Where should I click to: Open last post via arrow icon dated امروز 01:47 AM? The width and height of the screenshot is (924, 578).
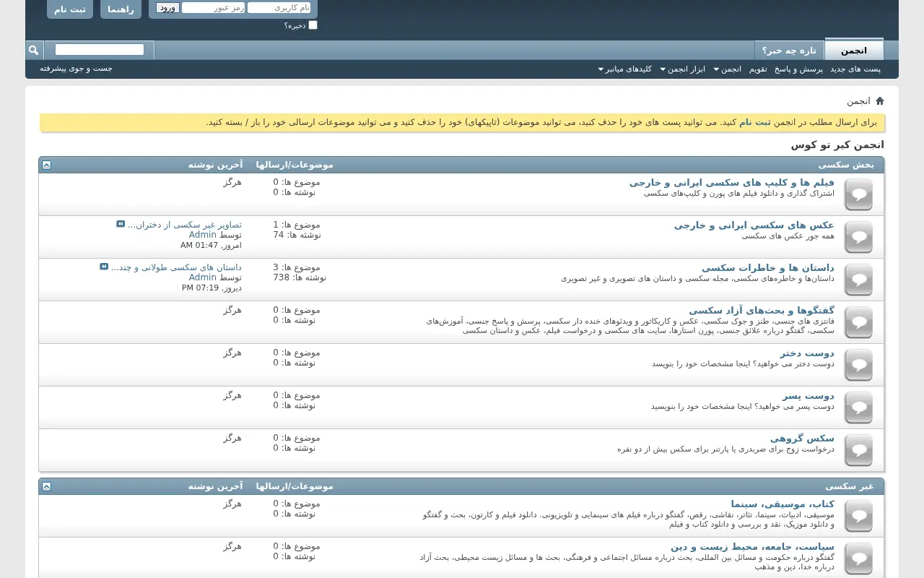[121, 224]
